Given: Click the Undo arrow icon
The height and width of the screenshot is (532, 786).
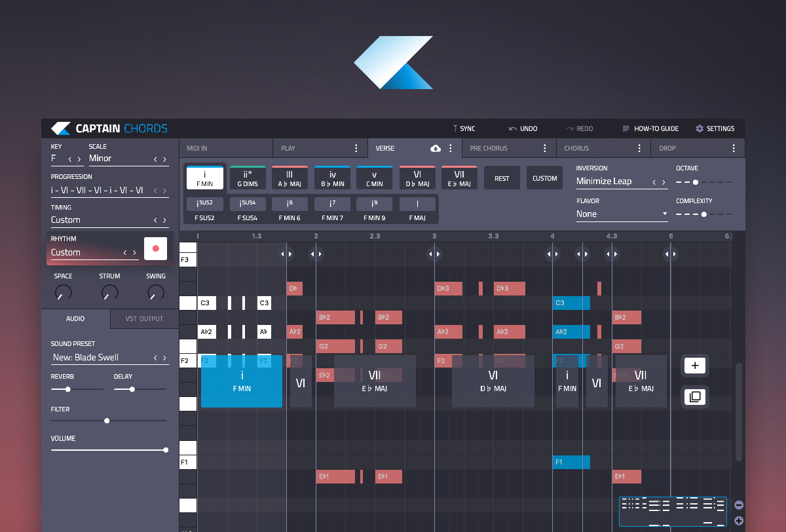Looking at the screenshot, I should click(514, 129).
